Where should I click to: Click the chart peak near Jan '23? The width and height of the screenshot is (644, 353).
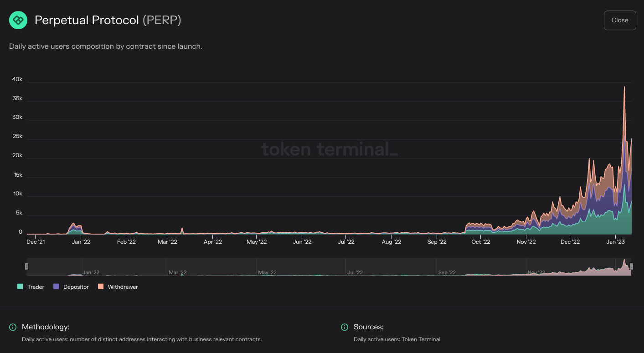(x=625, y=87)
